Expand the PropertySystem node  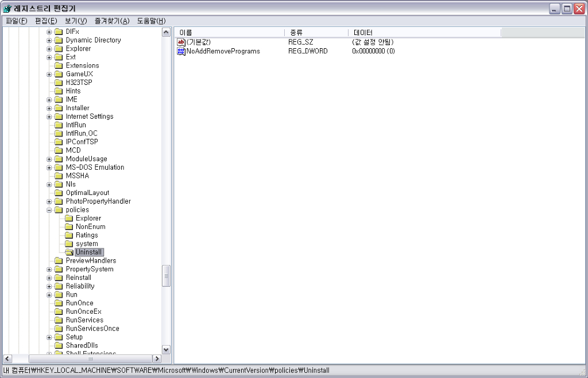49,270
